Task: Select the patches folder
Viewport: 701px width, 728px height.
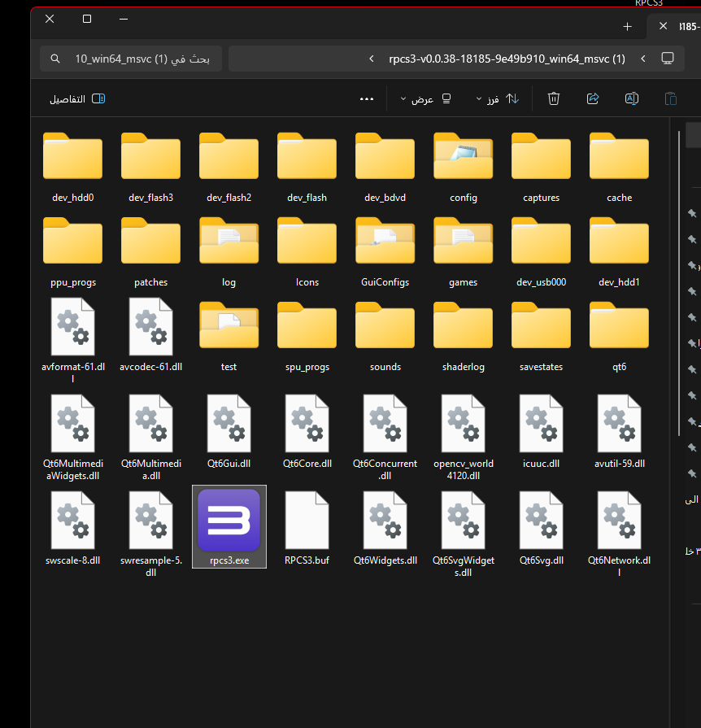Action: (151, 252)
